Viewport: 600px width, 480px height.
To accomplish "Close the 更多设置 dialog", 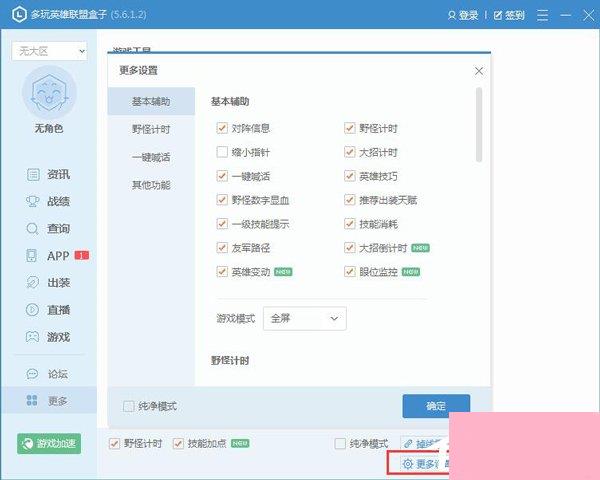I will click(x=479, y=71).
